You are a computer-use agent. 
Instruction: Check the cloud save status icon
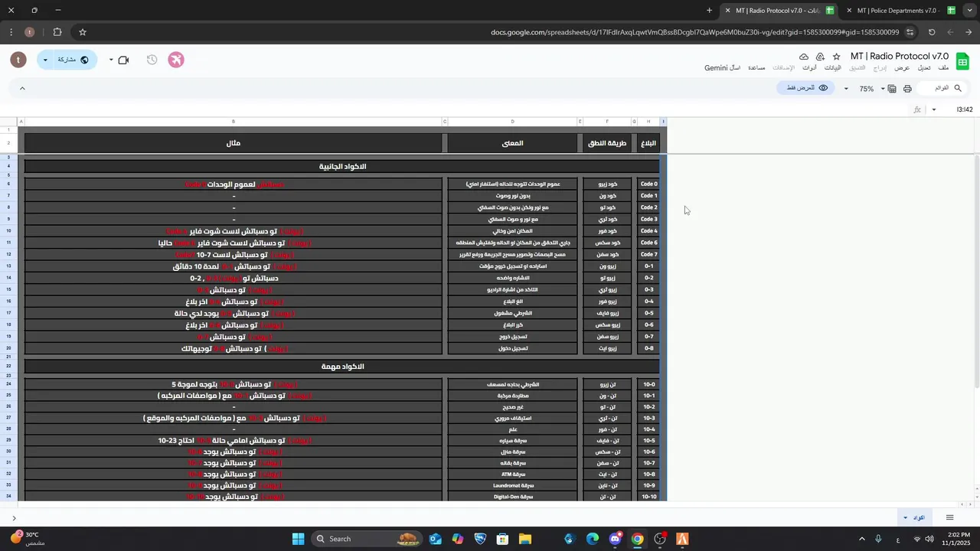pos(804,57)
